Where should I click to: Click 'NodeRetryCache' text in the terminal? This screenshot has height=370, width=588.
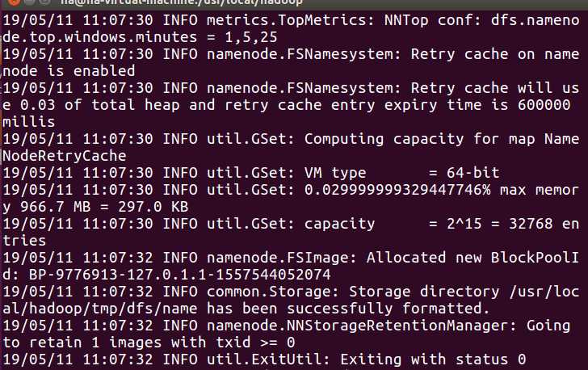(x=64, y=156)
